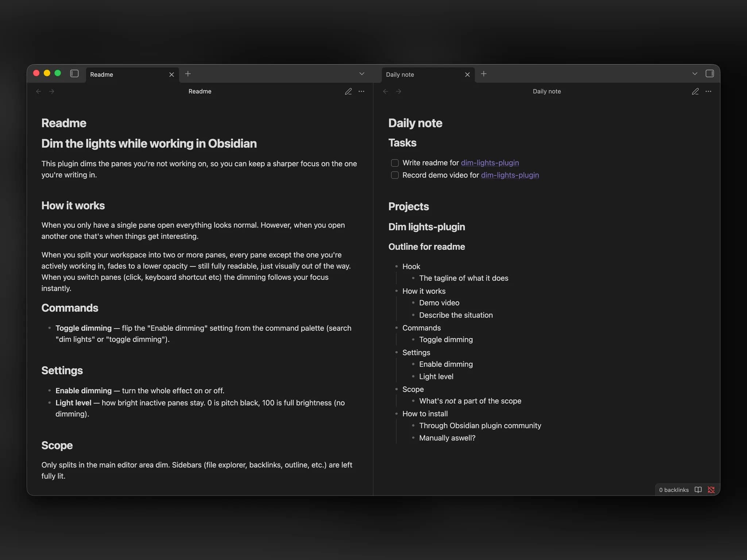Switch Daily note pane to edit mode
The height and width of the screenshot is (560, 747).
pyautogui.click(x=696, y=91)
